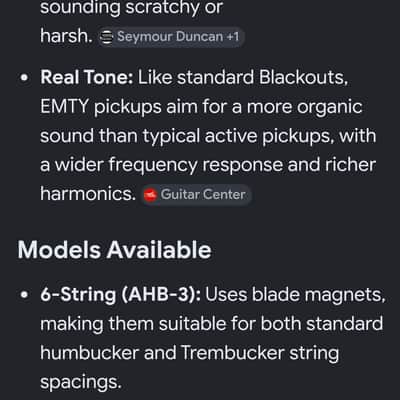This screenshot has height=400, width=400.
Task: Click the word humbucker
Action: coord(89,353)
